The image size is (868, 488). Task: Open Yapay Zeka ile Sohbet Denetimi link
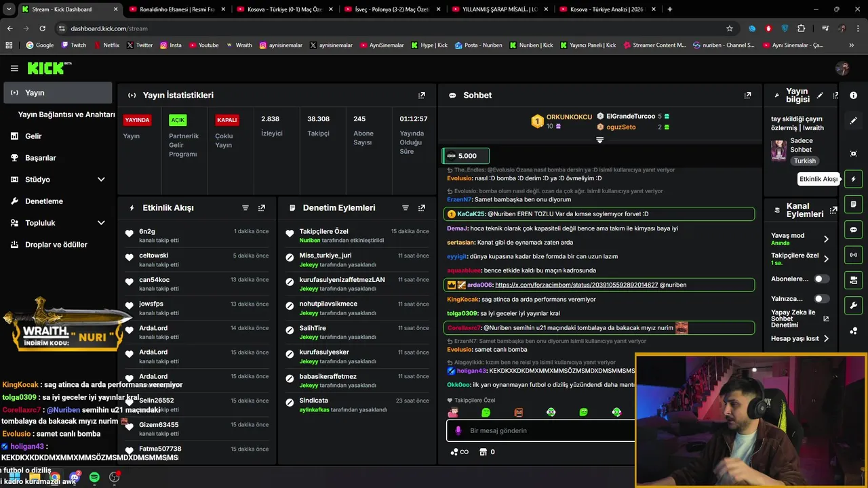[800, 319]
